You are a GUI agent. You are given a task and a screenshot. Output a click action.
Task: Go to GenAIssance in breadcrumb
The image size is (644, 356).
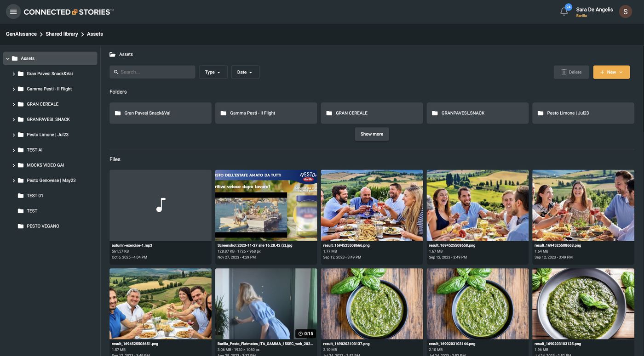point(21,34)
